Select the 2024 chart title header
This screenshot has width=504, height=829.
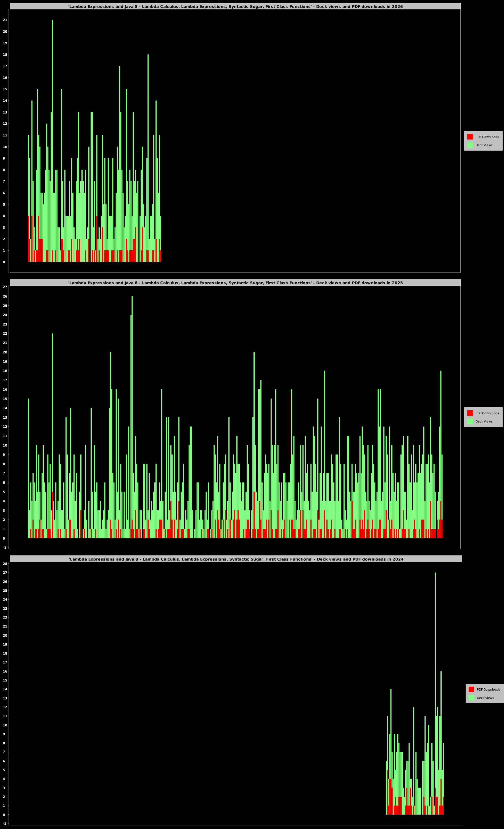click(x=236, y=559)
